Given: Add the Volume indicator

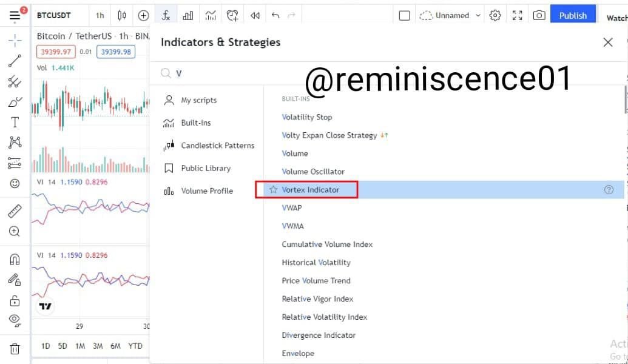Looking at the screenshot, I should coord(295,153).
